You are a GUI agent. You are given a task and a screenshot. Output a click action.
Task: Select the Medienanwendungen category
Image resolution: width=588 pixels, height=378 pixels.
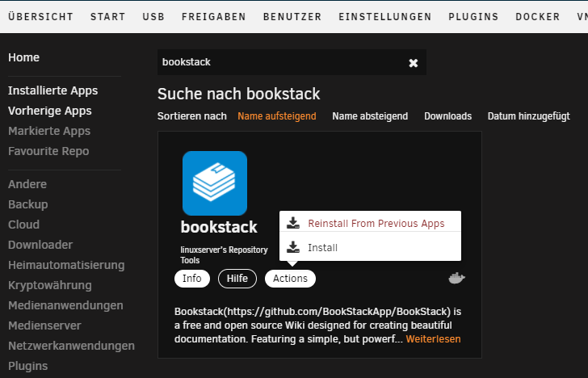click(65, 305)
